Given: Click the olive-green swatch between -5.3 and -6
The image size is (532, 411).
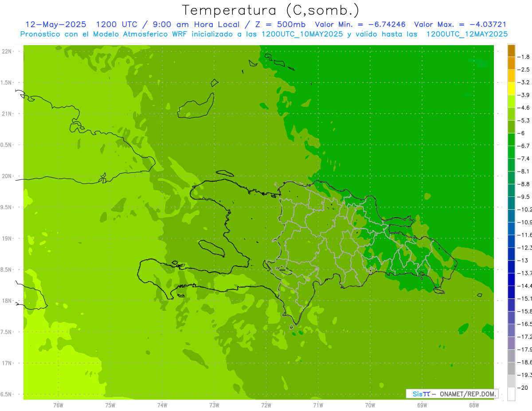Looking at the screenshot, I should [511, 127].
